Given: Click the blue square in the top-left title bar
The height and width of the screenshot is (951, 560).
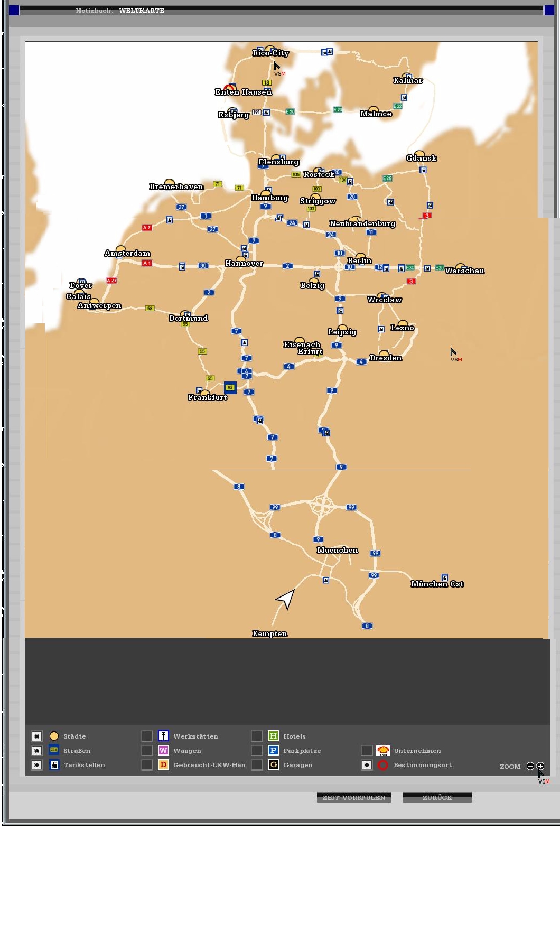Looking at the screenshot, I should pos(14,10).
